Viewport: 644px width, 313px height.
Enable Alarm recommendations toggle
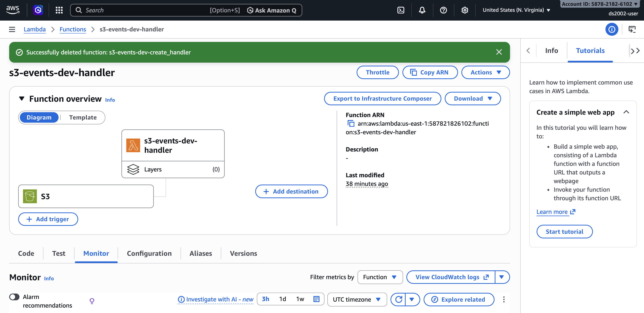point(14,297)
